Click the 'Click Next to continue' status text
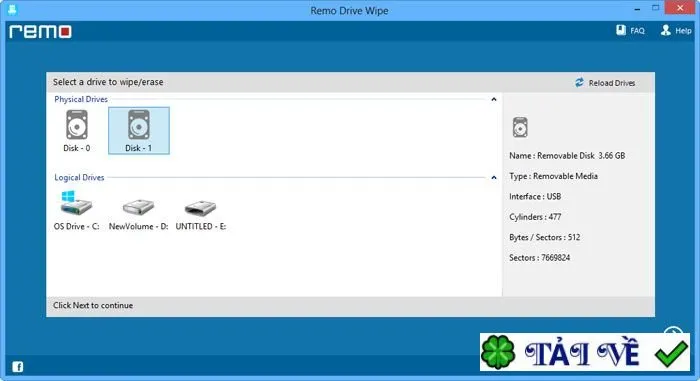 tap(93, 306)
